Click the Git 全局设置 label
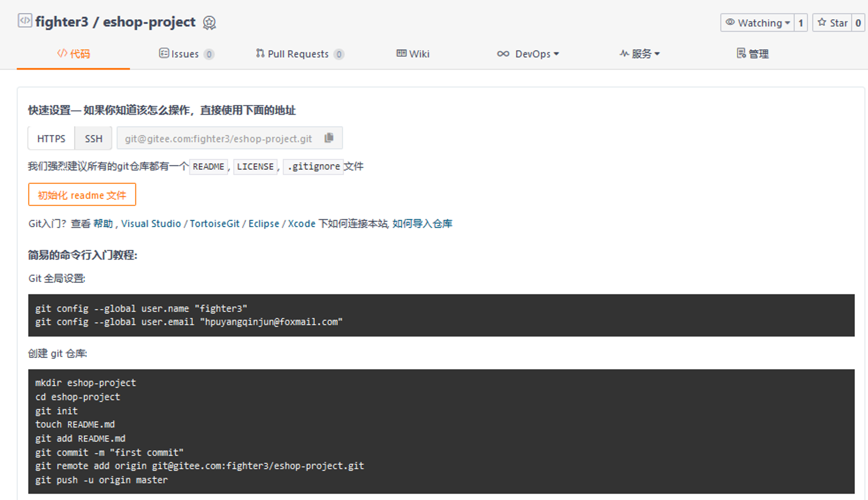868x500 pixels. [x=57, y=278]
